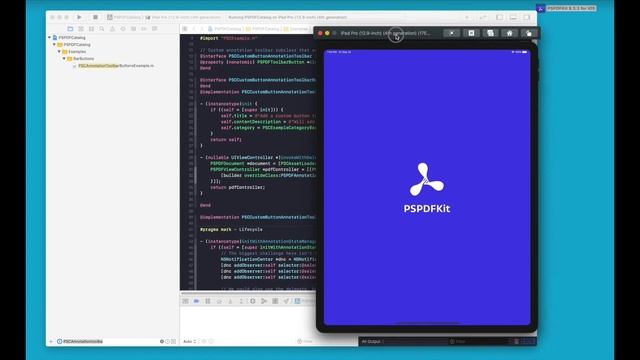This screenshot has width=640, height=360.
Task: Open code review enter/exit button
Action: [483, 17]
